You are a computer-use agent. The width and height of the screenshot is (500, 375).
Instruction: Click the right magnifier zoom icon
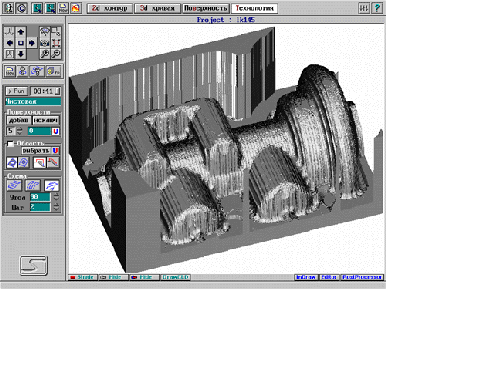pyautogui.click(x=56, y=54)
